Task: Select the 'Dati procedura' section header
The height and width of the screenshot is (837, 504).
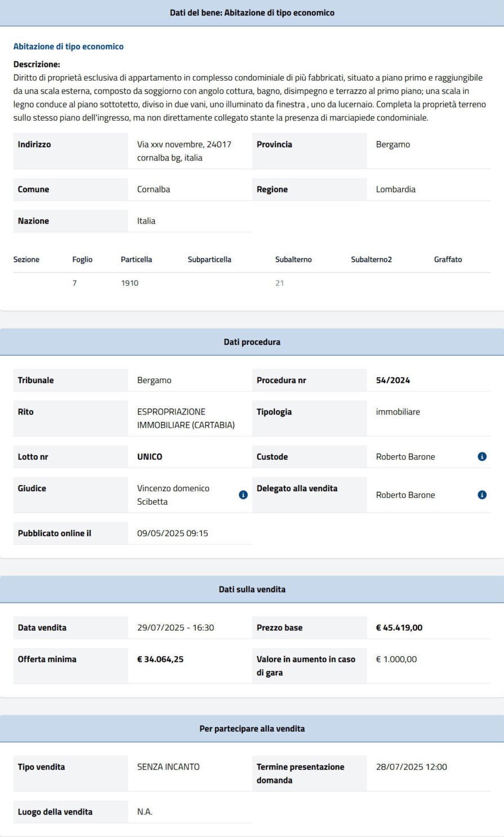Action: pos(252,342)
